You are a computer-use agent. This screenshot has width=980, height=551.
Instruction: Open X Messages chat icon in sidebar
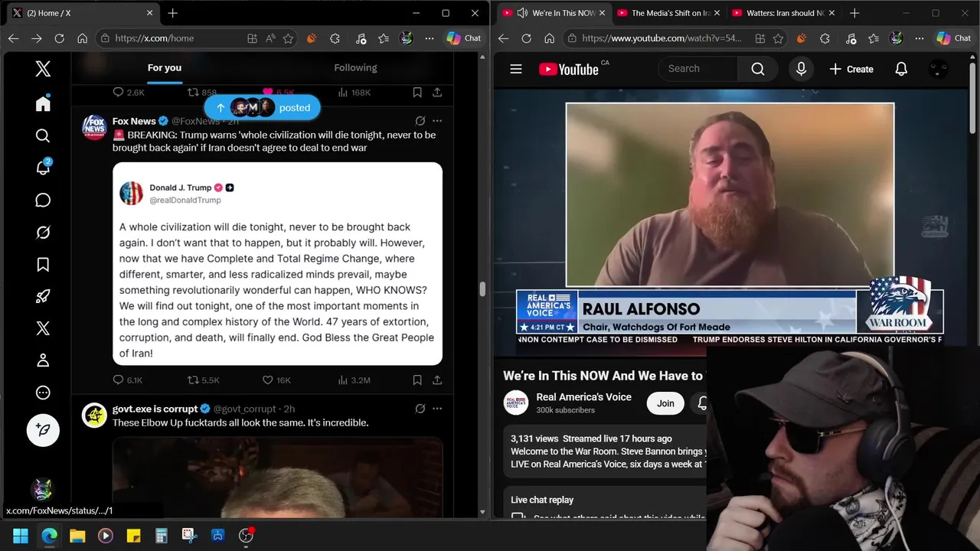pyautogui.click(x=43, y=201)
